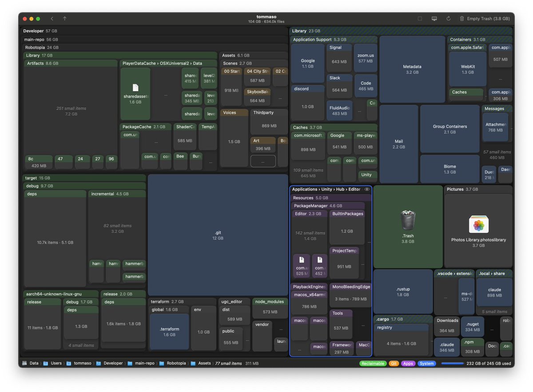
Task: Open Data in the path bar
Action: pyautogui.click(x=34, y=363)
